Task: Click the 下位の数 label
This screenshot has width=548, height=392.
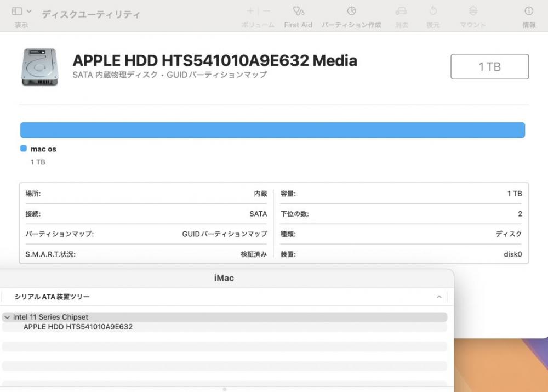Action: [x=295, y=214]
